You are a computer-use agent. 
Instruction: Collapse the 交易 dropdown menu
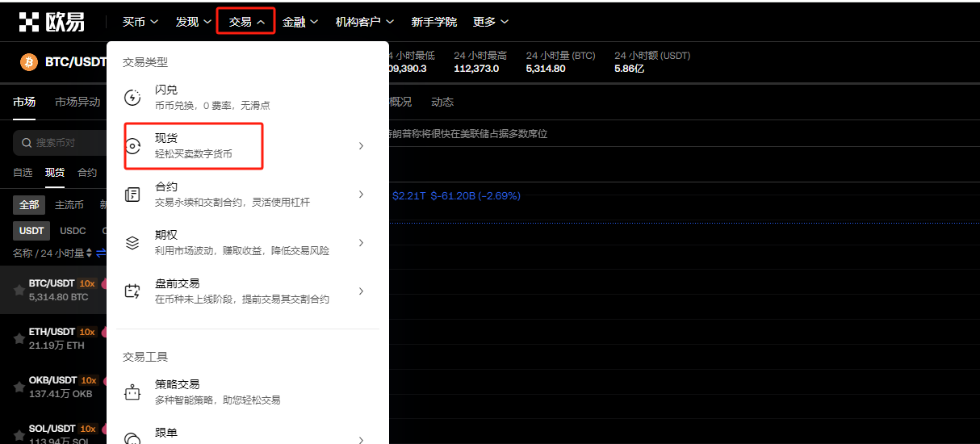[x=246, y=22]
